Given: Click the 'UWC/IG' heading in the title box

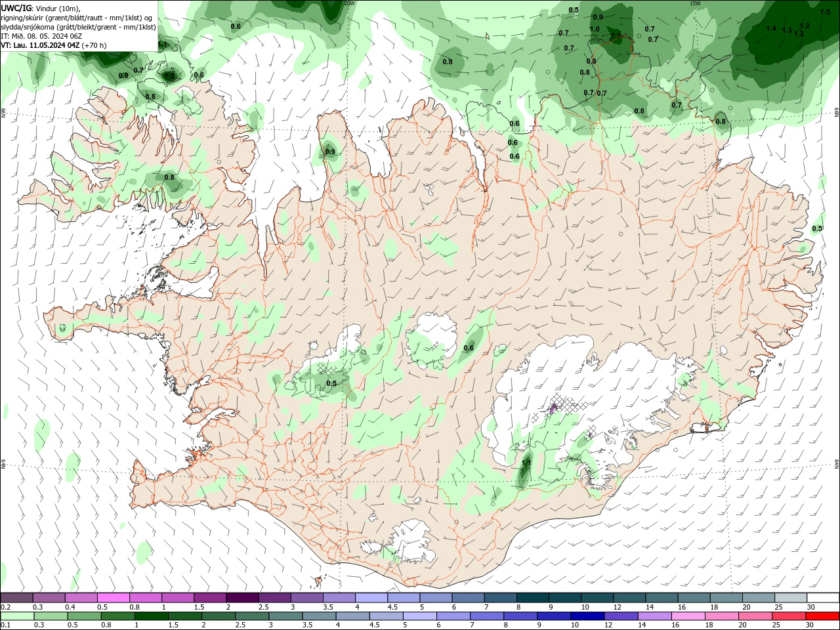Looking at the screenshot, I should click(16, 8).
